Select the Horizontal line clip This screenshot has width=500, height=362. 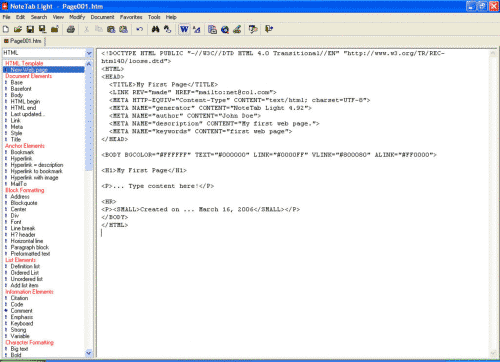pos(27,241)
